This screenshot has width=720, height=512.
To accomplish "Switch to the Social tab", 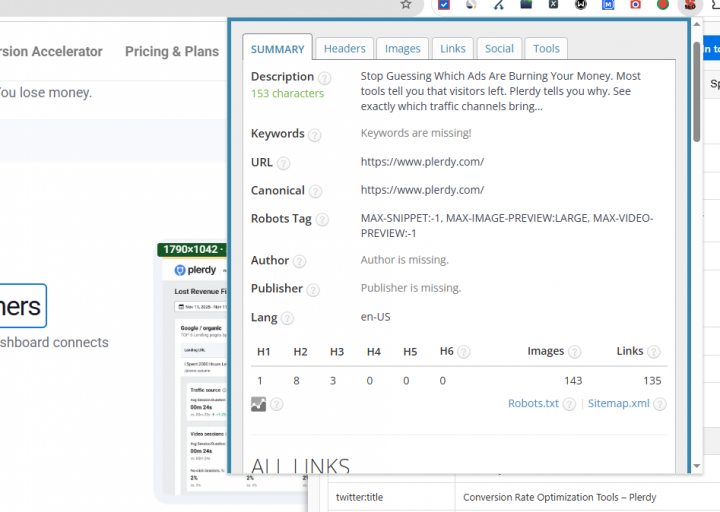I will [x=499, y=49].
